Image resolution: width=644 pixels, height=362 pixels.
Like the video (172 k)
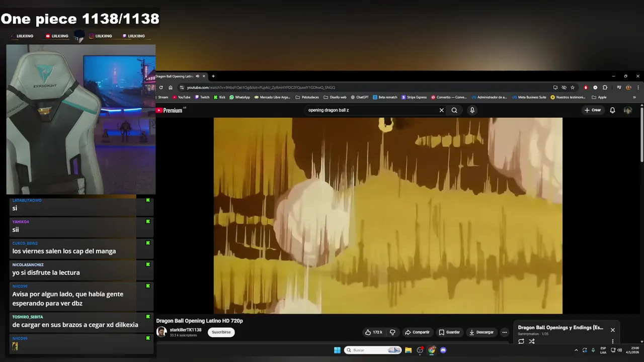point(373,332)
